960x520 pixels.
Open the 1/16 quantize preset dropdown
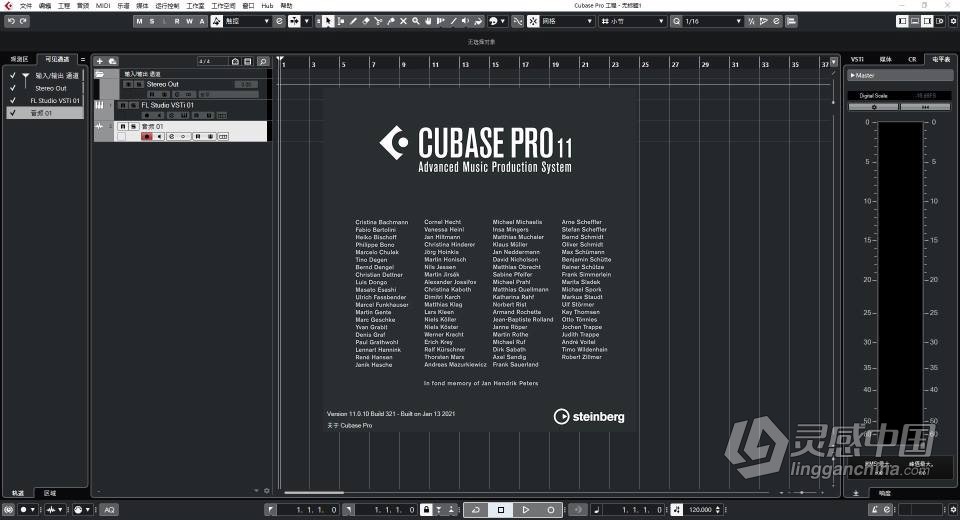[713, 21]
